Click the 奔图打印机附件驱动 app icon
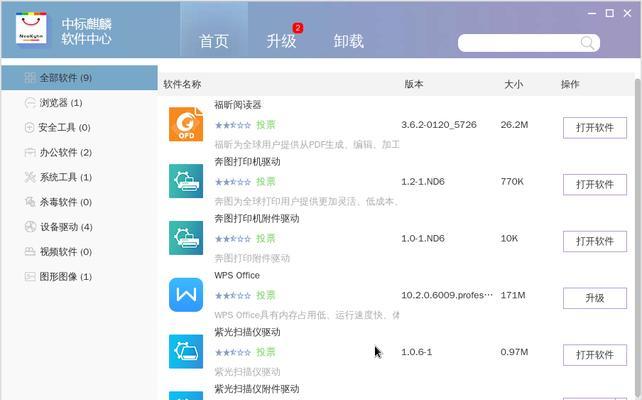 [x=186, y=238]
